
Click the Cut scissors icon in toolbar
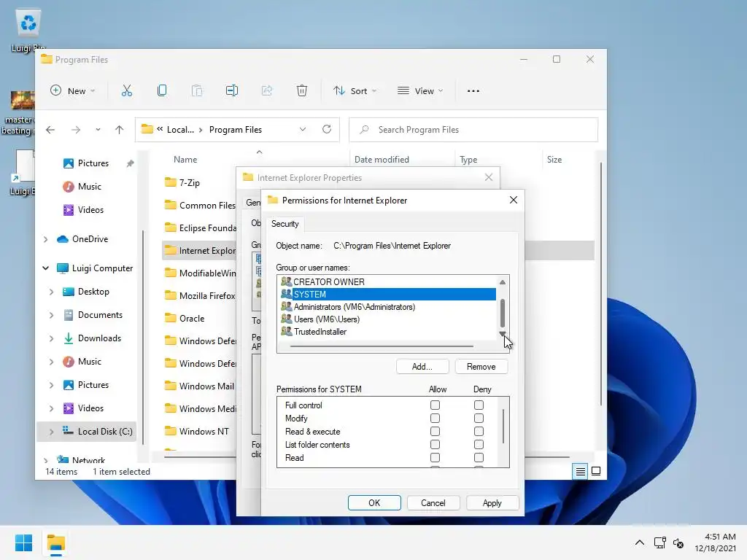[x=127, y=90]
